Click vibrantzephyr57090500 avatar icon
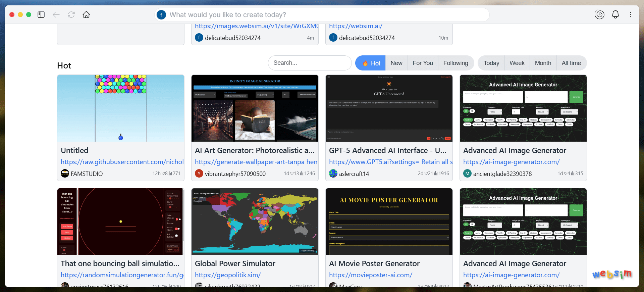The height and width of the screenshot is (292, 644). click(199, 174)
